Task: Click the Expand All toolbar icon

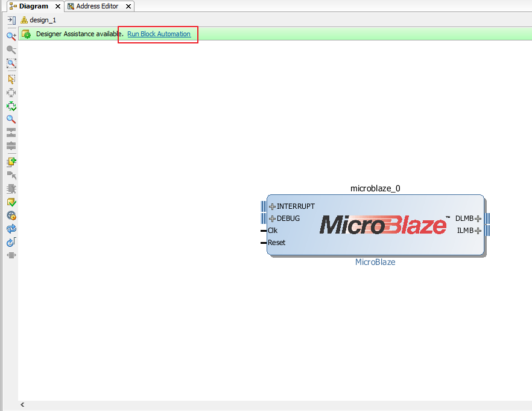Action: (11, 146)
